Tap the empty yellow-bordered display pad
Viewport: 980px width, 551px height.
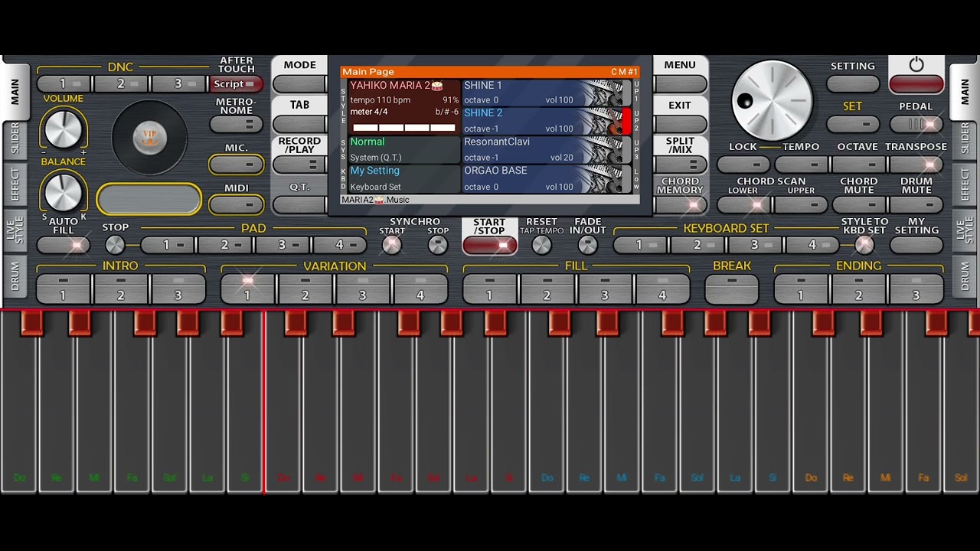(x=149, y=200)
